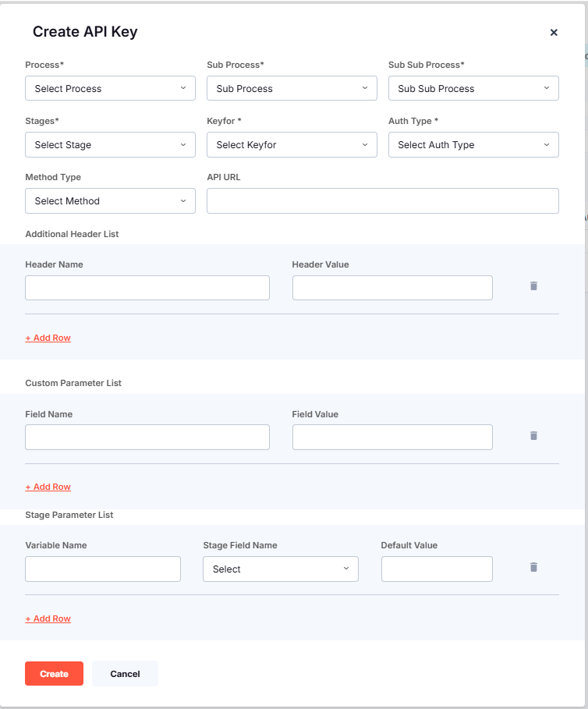588x709 pixels.
Task: Open the Select Process dropdown
Action: [110, 88]
